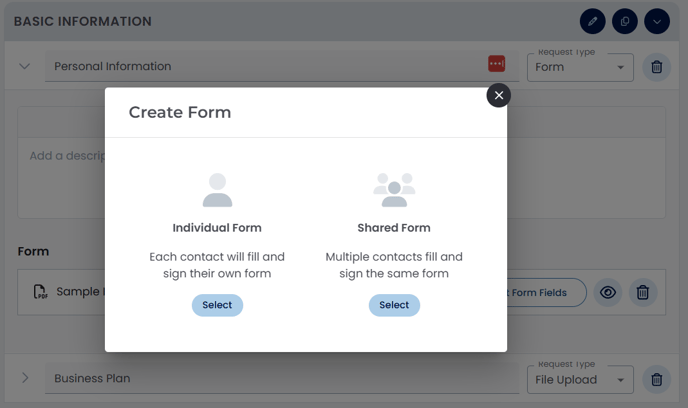This screenshot has height=408, width=688.
Task: Preview the sample form with eye icon
Action: pos(607,292)
